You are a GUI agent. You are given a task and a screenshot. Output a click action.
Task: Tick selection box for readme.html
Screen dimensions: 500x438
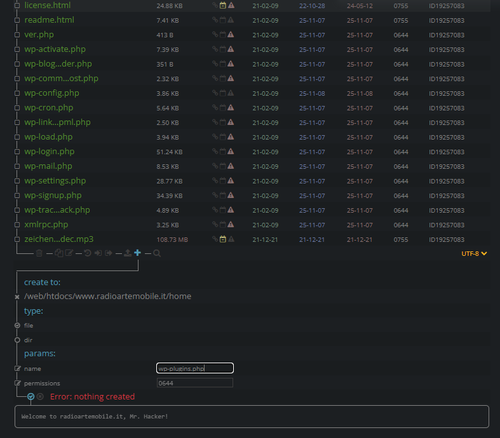[17, 20]
